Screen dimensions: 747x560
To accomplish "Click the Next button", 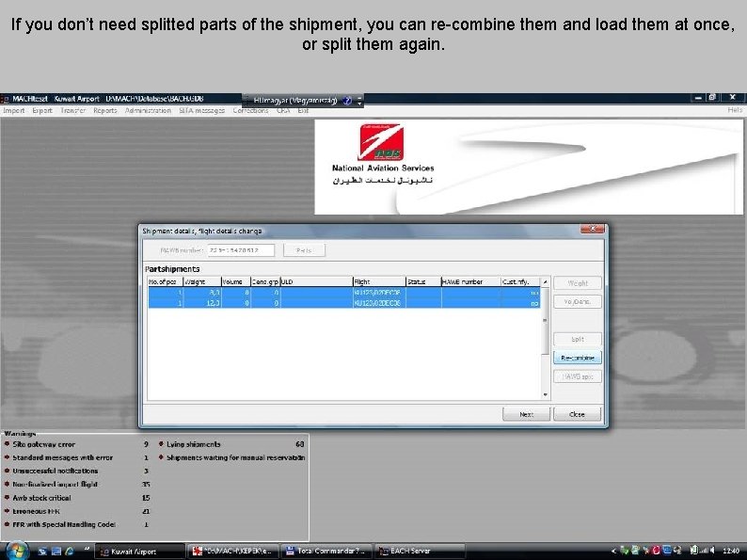I will [x=527, y=414].
